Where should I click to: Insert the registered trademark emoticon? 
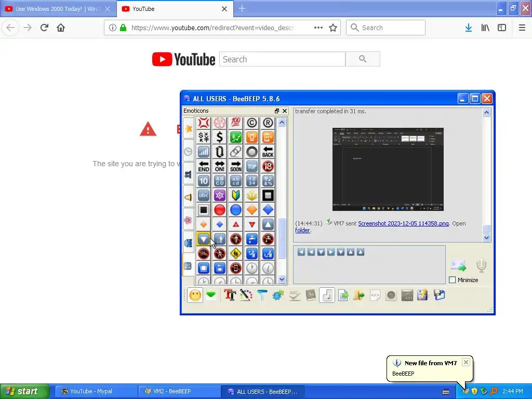point(268,123)
